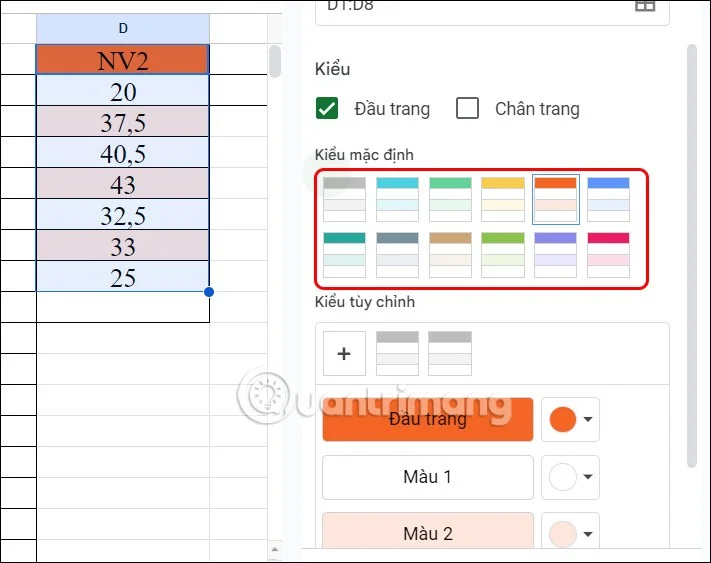Select the slate grey default style thumbnail

click(397, 255)
